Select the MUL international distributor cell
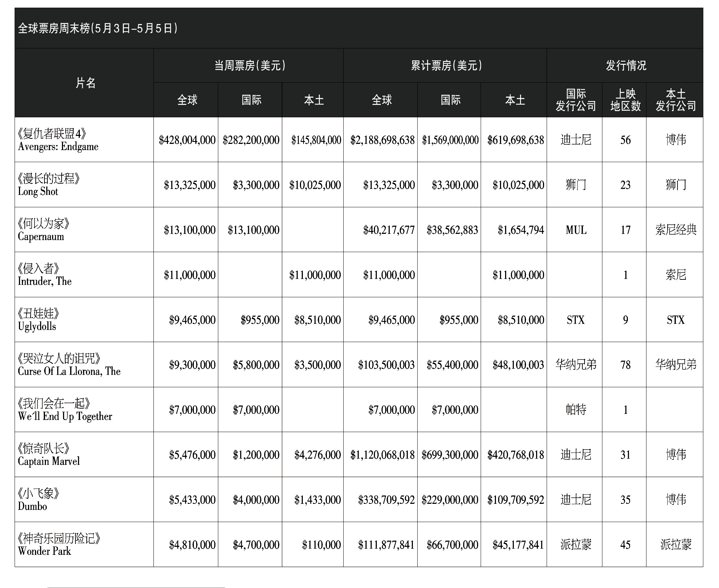 tap(576, 230)
